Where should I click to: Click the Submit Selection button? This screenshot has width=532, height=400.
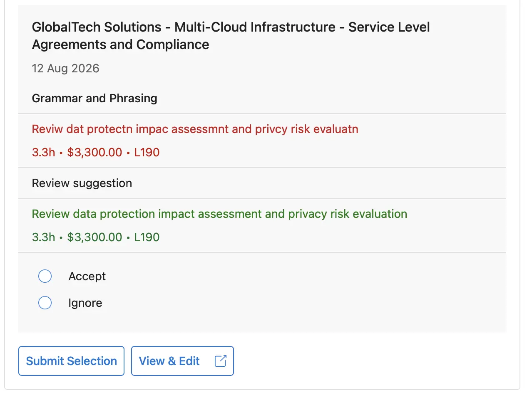point(71,361)
